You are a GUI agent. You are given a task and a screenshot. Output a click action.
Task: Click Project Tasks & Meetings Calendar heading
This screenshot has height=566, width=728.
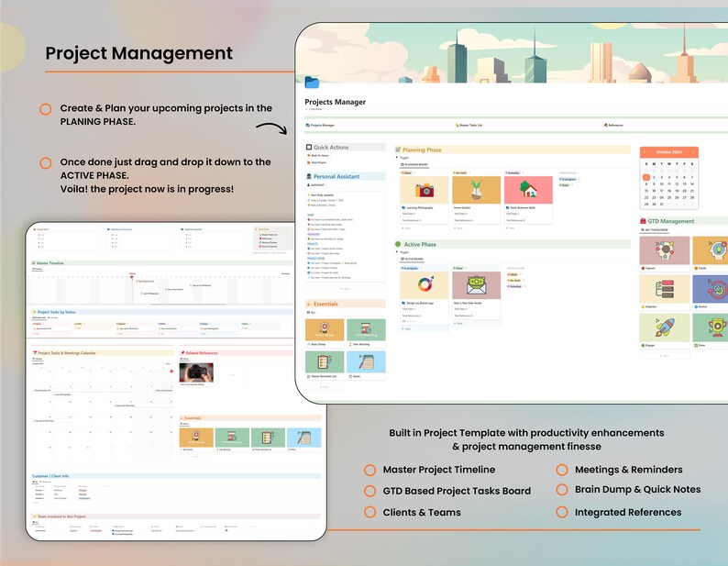66,352
